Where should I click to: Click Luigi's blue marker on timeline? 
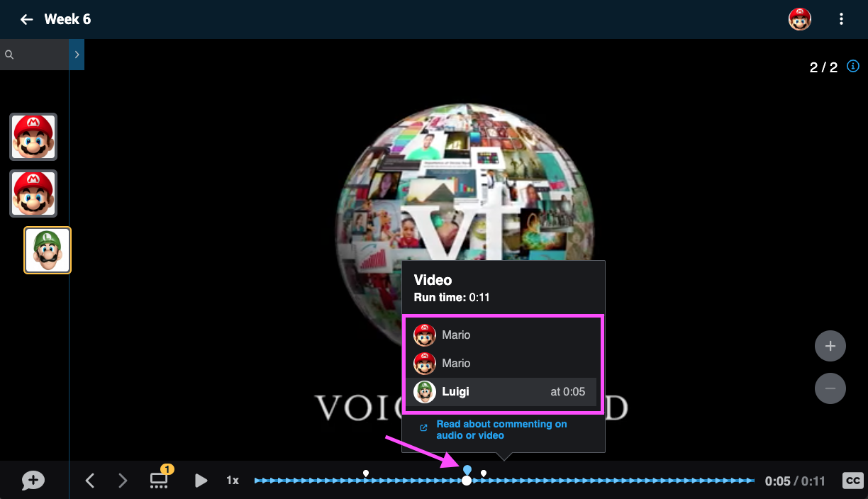click(x=467, y=469)
